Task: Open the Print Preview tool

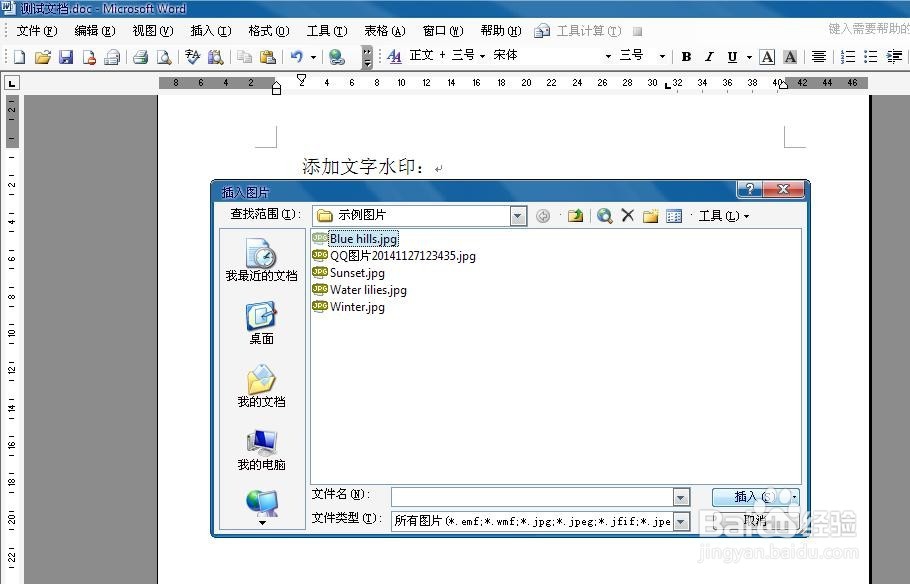Action: coord(166,57)
